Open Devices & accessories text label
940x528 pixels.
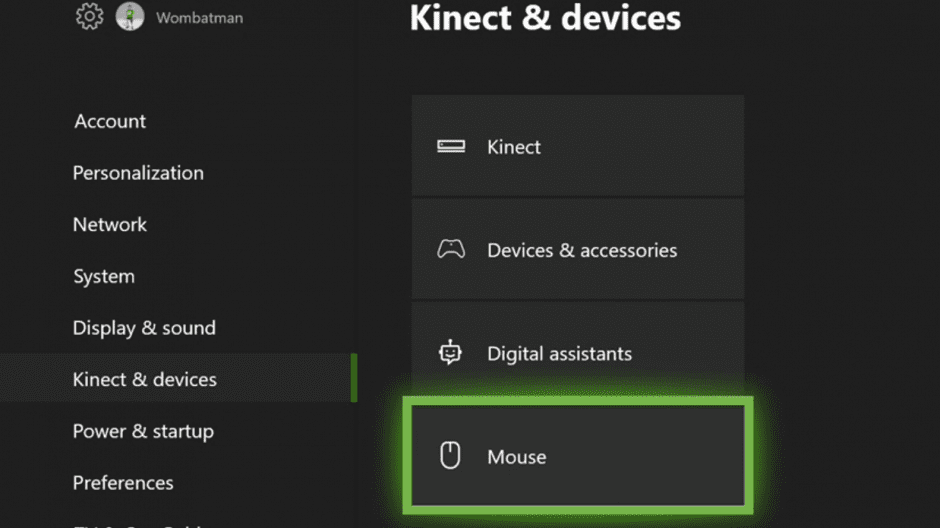pyautogui.click(x=582, y=250)
